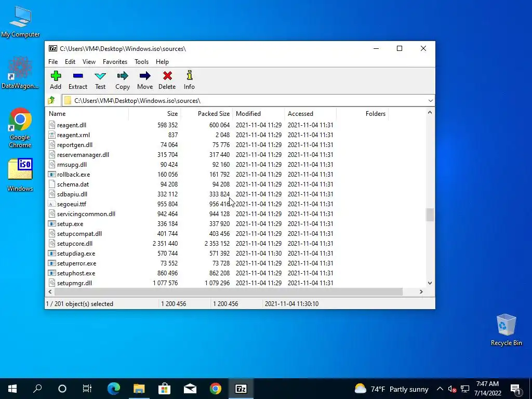Click the 7-Zip taskbar button
This screenshot has height=399, width=532.
pyautogui.click(x=241, y=389)
